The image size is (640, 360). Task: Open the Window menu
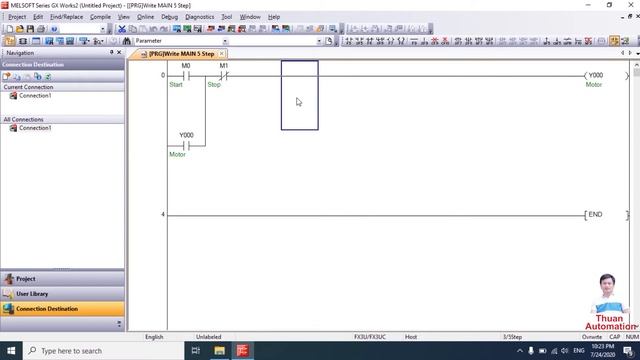pyautogui.click(x=250, y=17)
